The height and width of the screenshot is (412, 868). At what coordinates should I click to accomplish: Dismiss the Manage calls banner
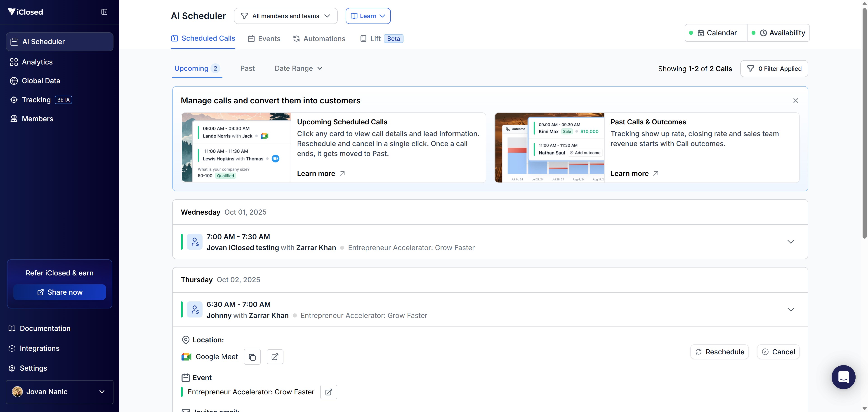(x=796, y=100)
